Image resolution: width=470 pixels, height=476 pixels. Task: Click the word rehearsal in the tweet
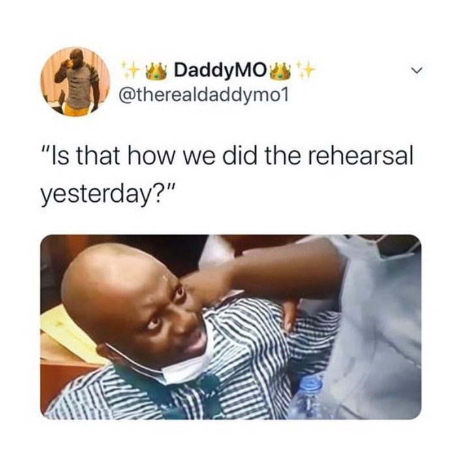click(361, 157)
